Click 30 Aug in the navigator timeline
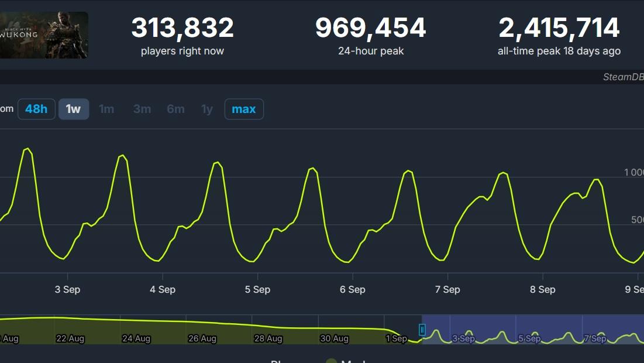Screen dimensions: 644x363 (335, 339)
